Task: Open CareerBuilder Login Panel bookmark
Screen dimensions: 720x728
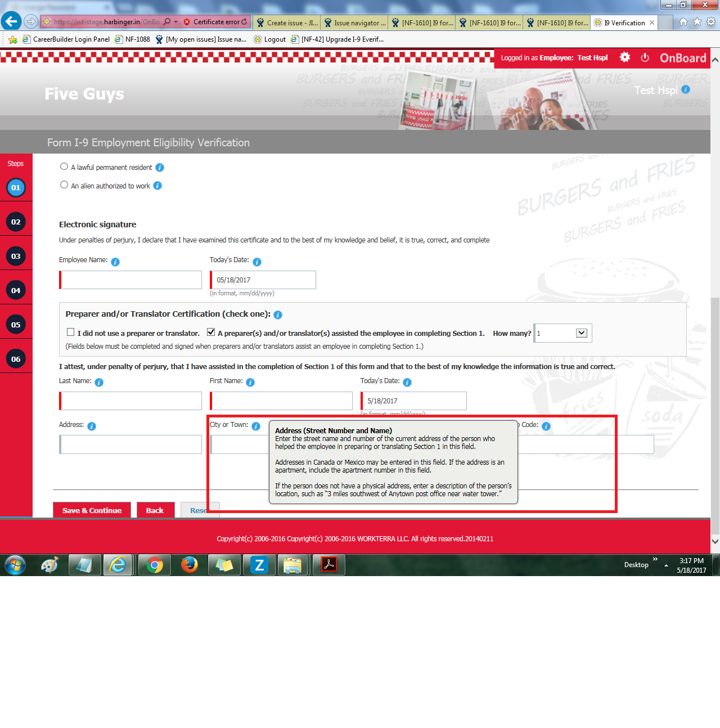Action: (66, 39)
